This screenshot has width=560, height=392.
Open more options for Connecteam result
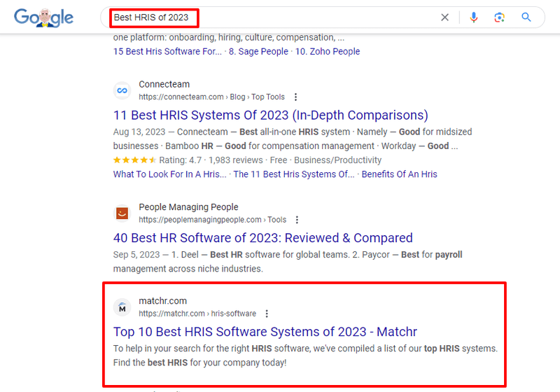[295, 97]
